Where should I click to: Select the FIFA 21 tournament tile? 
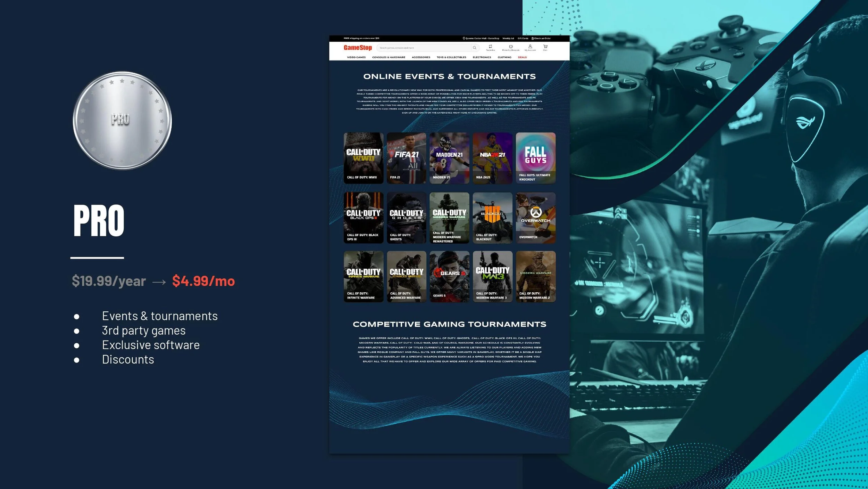tap(406, 158)
